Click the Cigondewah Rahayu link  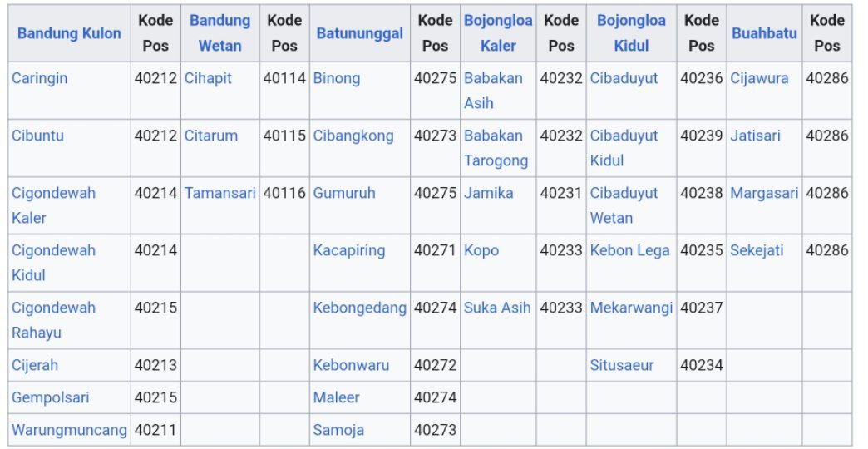[x=53, y=320]
